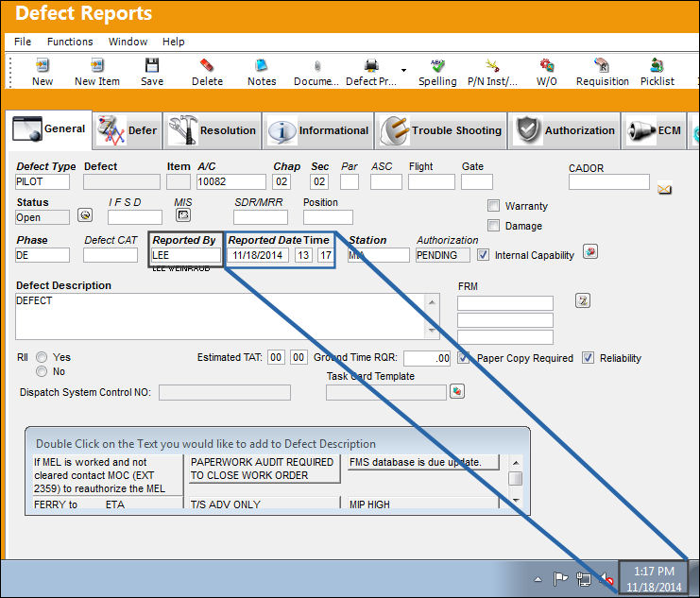Click the Dispatch System Control NO field
The height and width of the screenshot is (598, 700).
(x=225, y=393)
